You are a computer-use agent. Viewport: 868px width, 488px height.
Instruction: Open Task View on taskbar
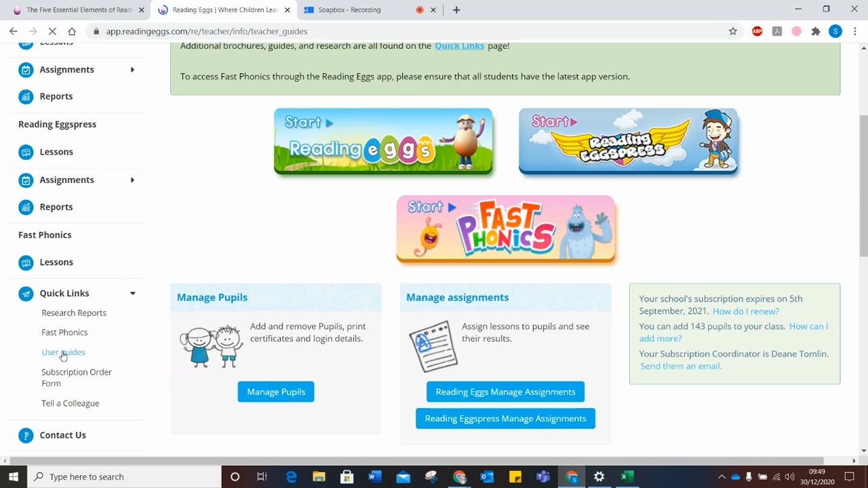262,476
